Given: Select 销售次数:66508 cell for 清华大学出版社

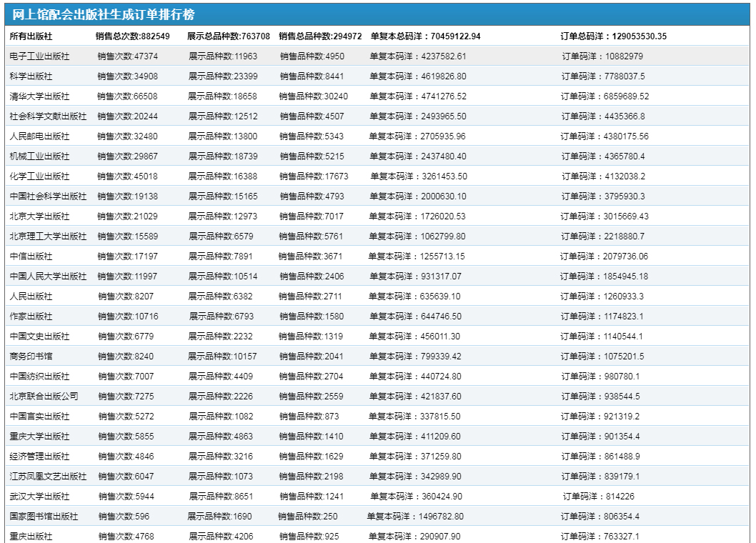Looking at the screenshot, I should tap(128, 96).
